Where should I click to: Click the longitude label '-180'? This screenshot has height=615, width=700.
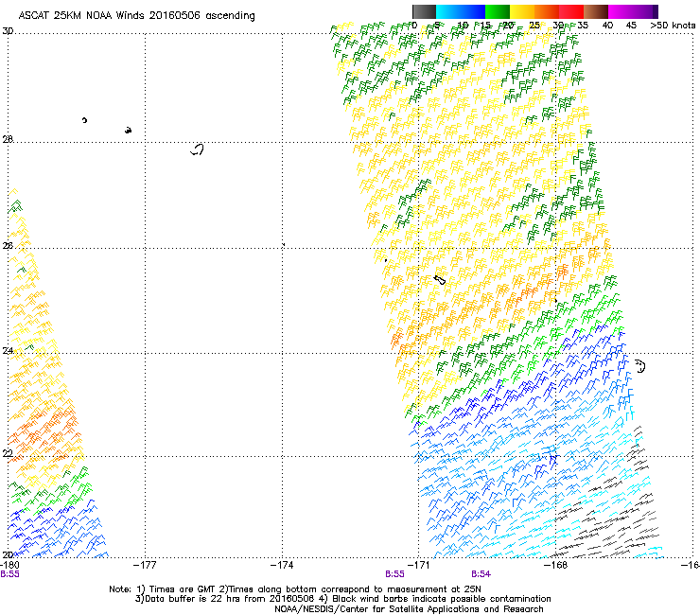point(9,565)
